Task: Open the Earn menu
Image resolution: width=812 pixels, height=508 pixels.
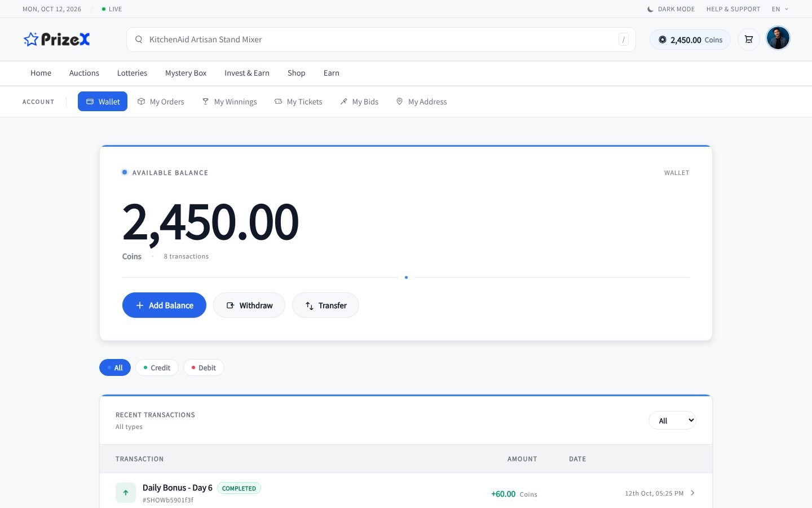Action: coord(332,73)
